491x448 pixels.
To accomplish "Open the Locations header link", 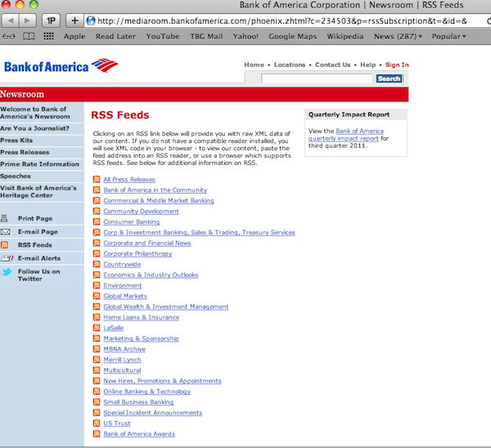I will [290, 65].
